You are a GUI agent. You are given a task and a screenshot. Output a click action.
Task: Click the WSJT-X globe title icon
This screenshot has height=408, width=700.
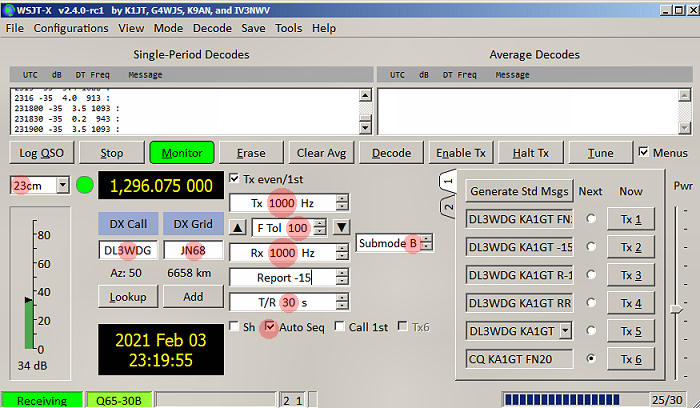coord(8,10)
